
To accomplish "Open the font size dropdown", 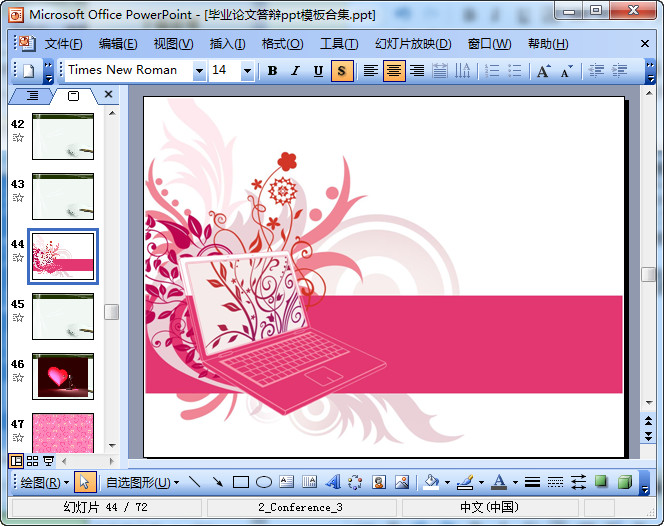I will [x=247, y=71].
